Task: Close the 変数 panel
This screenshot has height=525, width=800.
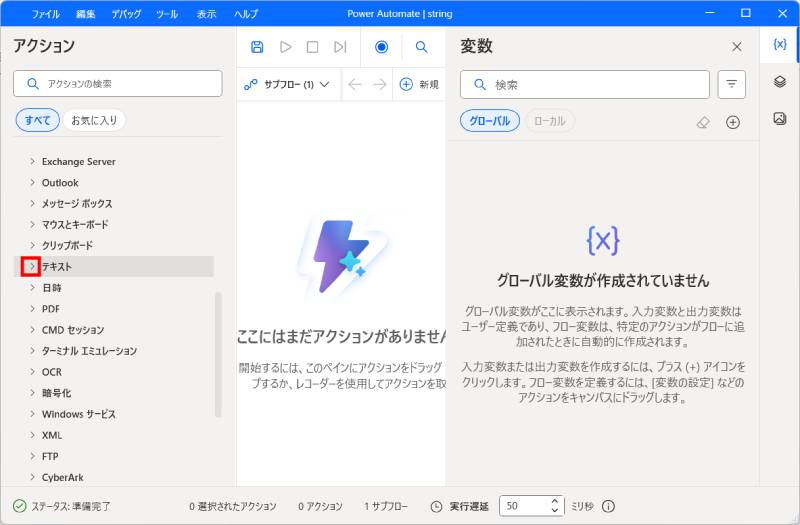Action: point(736,47)
